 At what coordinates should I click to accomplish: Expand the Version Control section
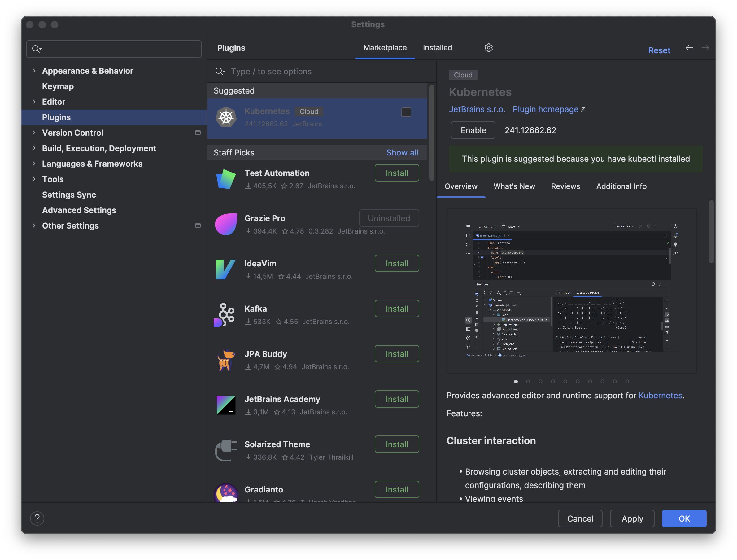(34, 133)
